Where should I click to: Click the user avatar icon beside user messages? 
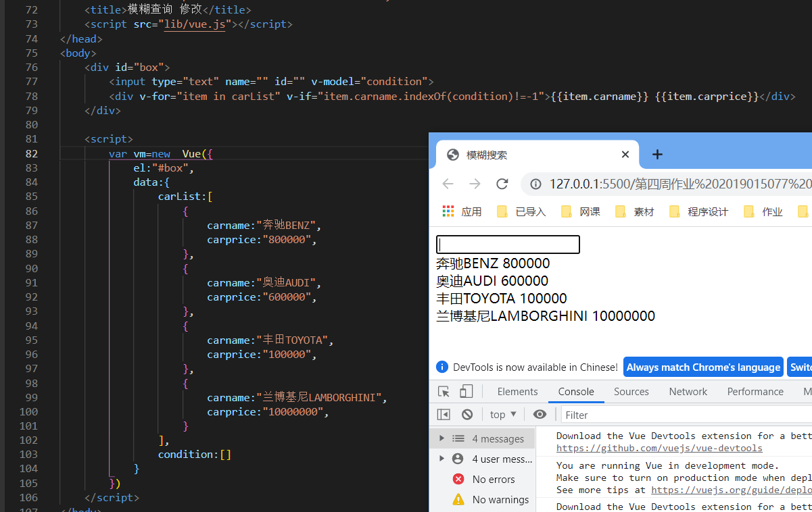458,459
